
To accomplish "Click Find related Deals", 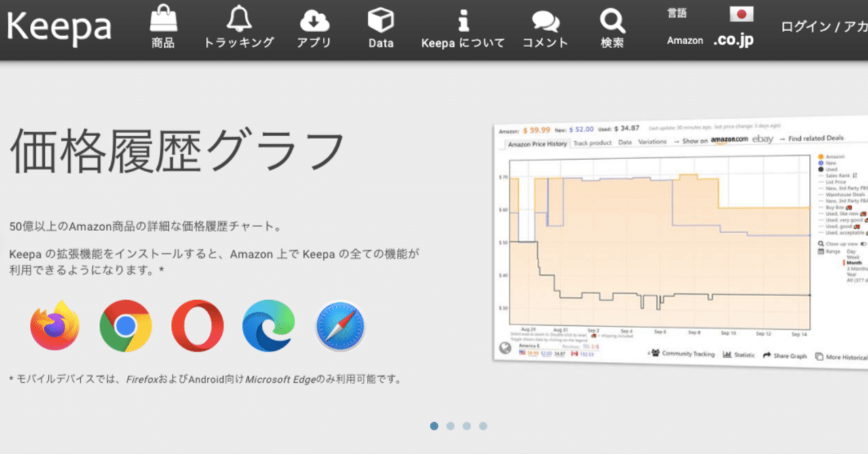I will [816, 138].
